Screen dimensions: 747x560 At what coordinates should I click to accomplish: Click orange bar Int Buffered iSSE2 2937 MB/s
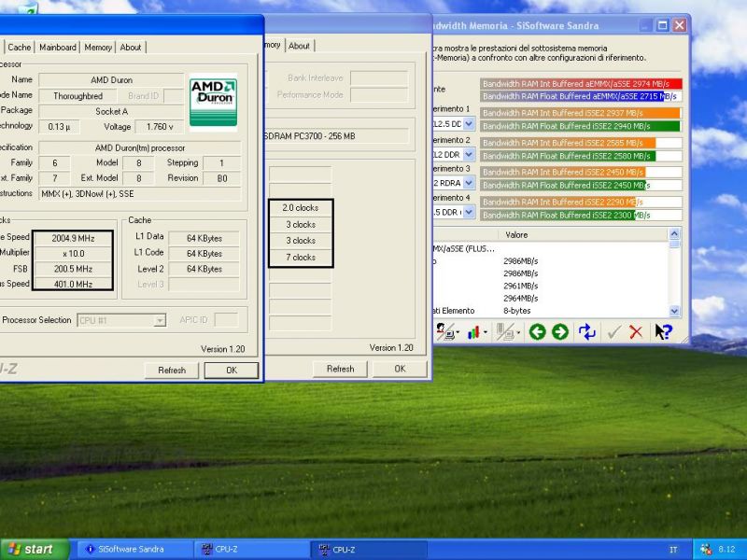pos(580,113)
